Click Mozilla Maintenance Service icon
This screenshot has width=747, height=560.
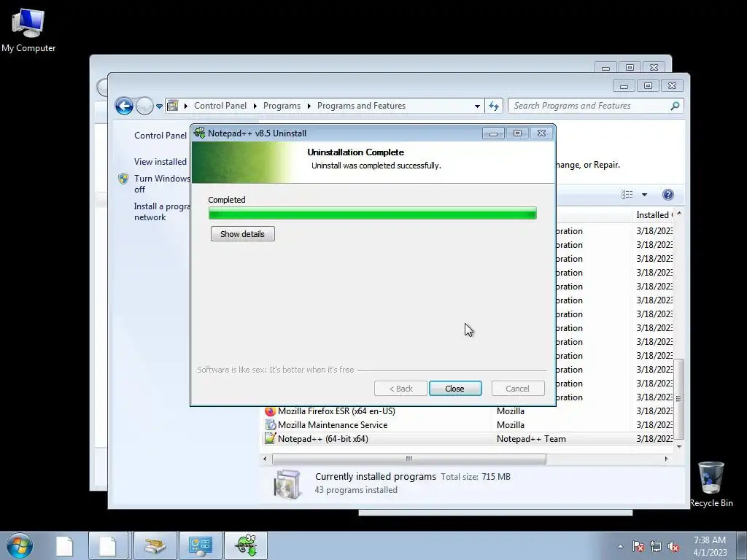[x=270, y=424]
